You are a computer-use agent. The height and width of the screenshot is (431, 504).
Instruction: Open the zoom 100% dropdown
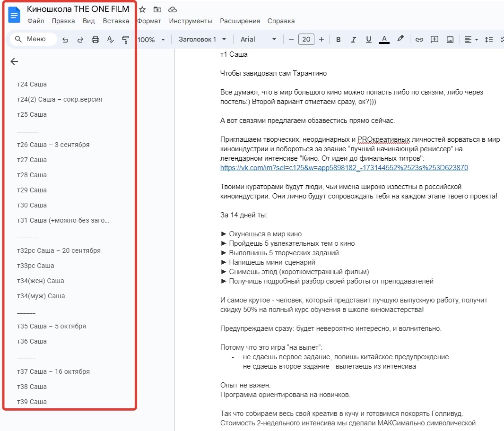pos(151,40)
